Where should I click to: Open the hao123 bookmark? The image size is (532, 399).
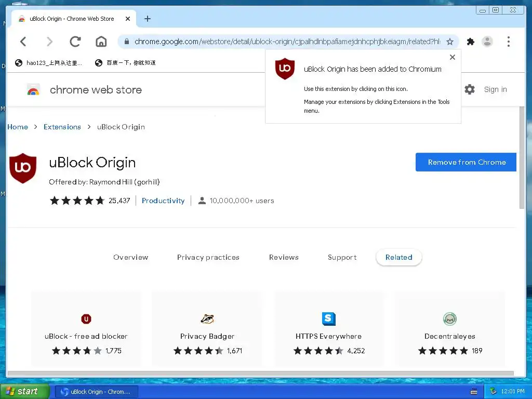pyautogui.click(x=48, y=63)
